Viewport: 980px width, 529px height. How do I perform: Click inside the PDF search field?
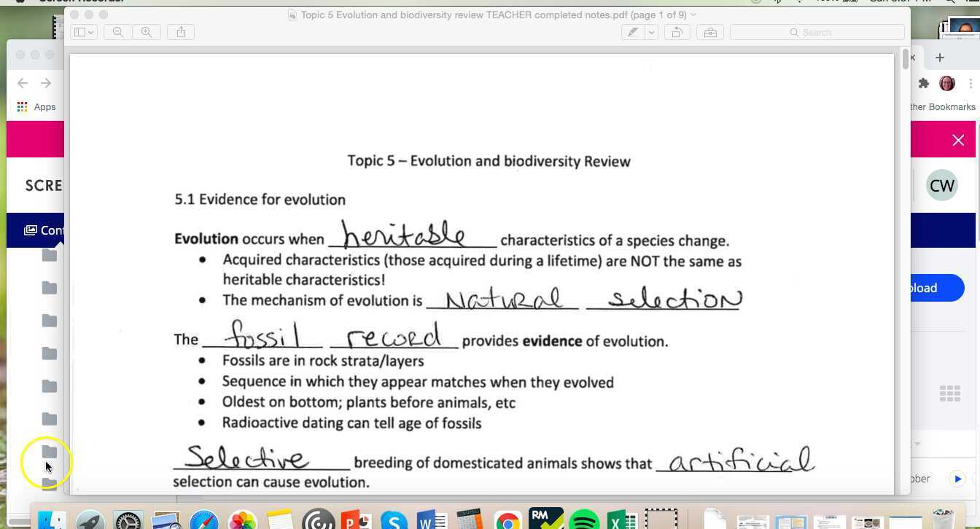(x=817, y=32)
